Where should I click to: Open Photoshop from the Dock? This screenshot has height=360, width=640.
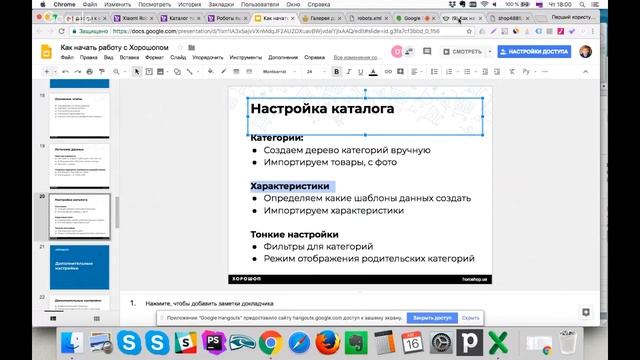coord(214,342)
